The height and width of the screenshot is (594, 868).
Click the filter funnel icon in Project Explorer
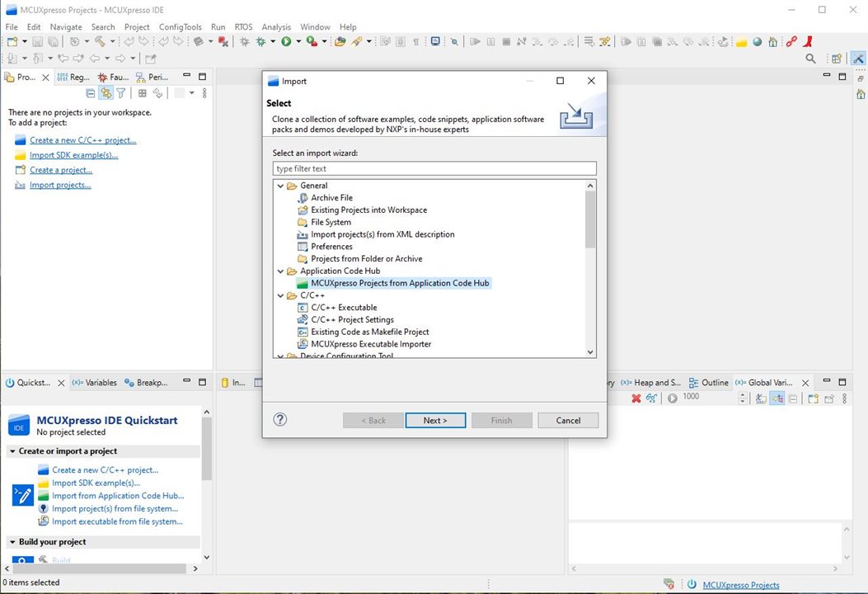[120, 93]
